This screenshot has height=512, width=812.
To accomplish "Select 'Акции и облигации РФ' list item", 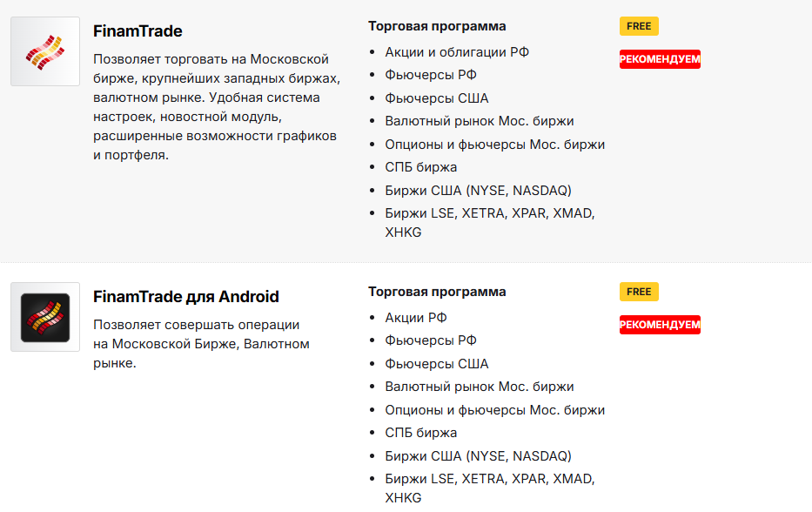I will click(457, 52).
